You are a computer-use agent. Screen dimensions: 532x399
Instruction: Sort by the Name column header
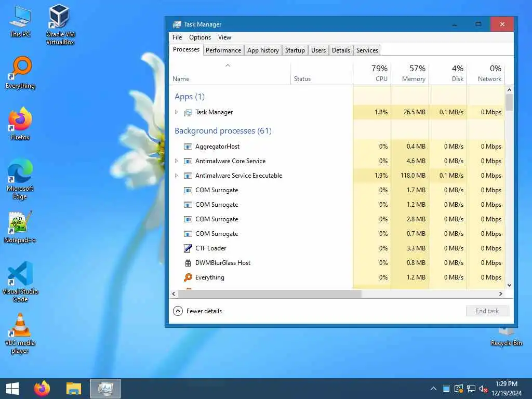pyautogui.click(x=230, y=73)
